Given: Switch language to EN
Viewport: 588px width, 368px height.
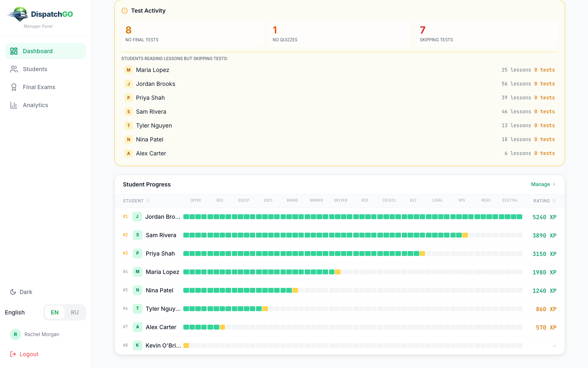Looking at the screenshot, I should [x=55, y=312].
